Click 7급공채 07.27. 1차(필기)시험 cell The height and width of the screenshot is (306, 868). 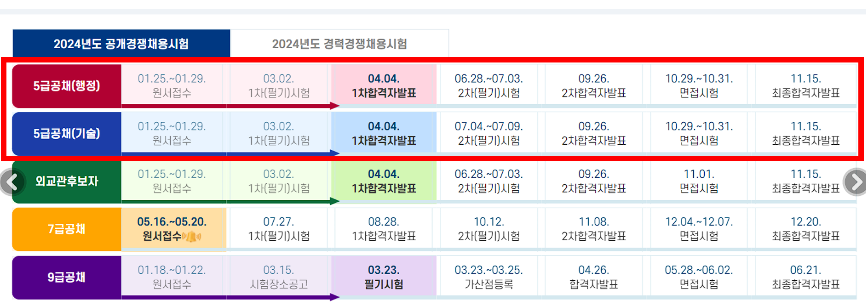click(x=279, y=229)
